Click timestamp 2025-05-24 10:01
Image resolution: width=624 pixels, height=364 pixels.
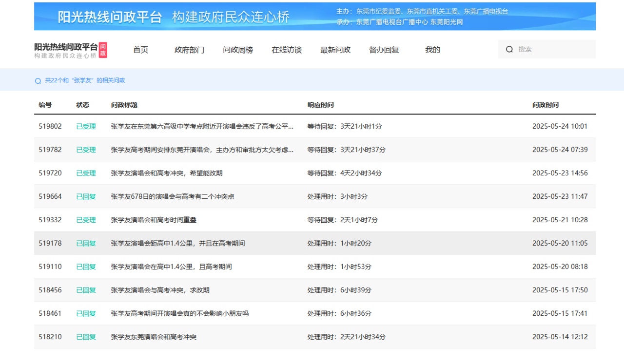click(x=560, y=126)
